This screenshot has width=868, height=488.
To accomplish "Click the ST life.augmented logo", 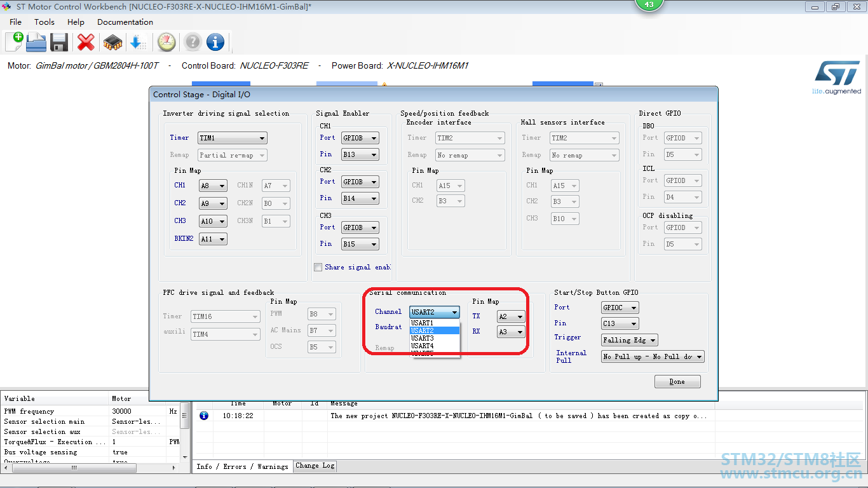I will coord(837,78).
